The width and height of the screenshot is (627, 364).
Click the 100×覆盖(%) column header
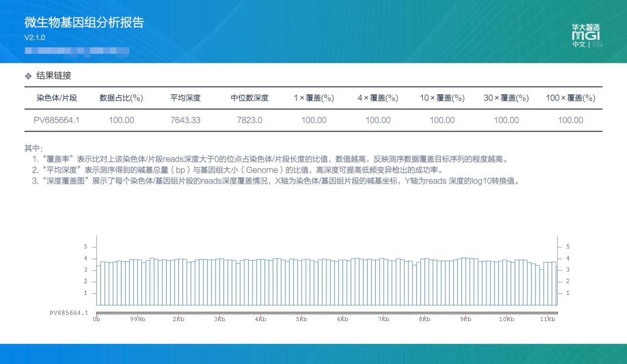point(570,98)
